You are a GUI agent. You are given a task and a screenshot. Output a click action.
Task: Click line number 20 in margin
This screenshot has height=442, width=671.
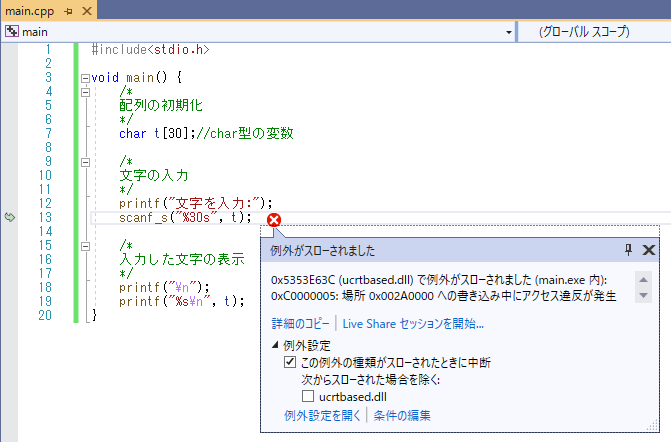tap(45, 315)
